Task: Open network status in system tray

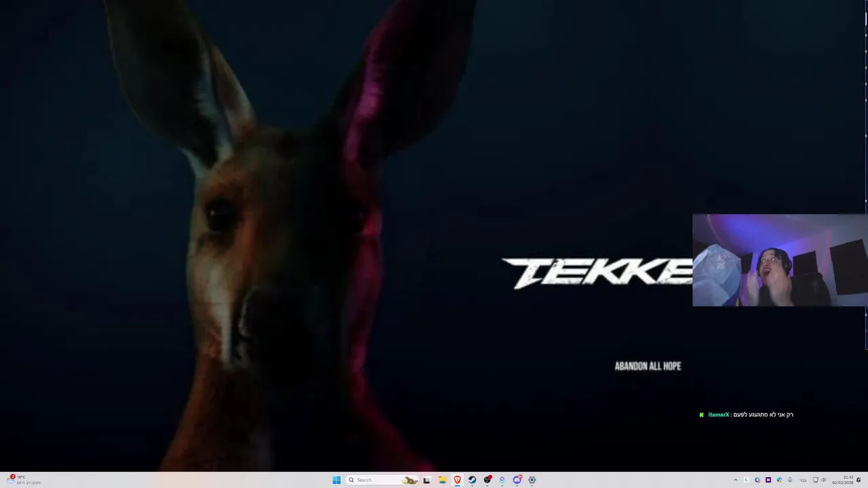Action: tap(815, 480)
